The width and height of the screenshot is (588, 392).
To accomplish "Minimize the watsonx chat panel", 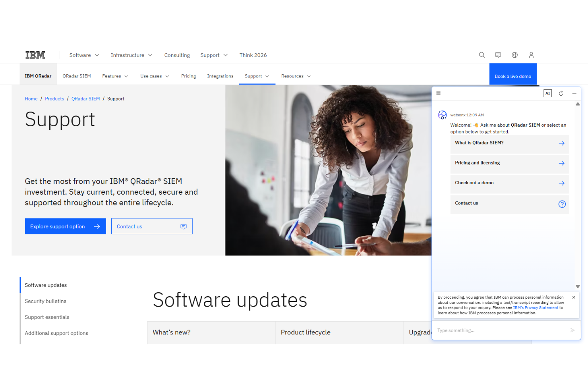I will pyautogui.click(x=574, y=93).
